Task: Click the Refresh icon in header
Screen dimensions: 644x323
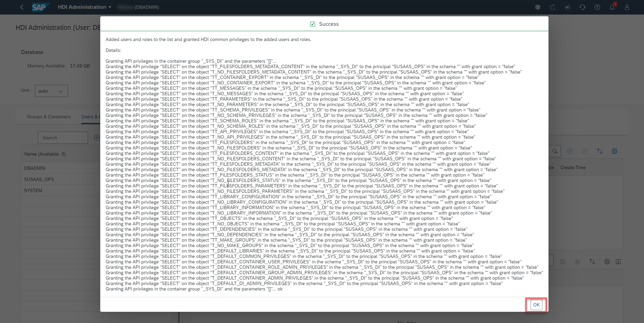Action: pyautogui.click(x=553, y=7)
